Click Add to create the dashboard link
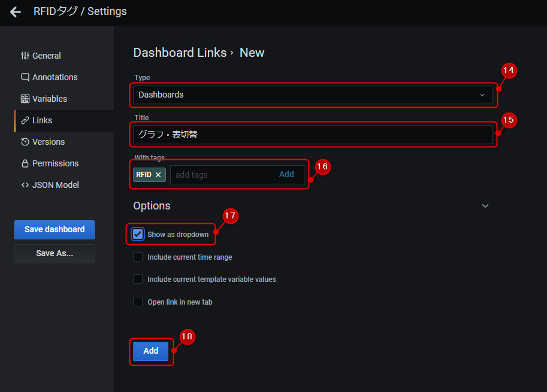Screen dimensions: 547x392 pyautogui.click(x=151, y=351)
